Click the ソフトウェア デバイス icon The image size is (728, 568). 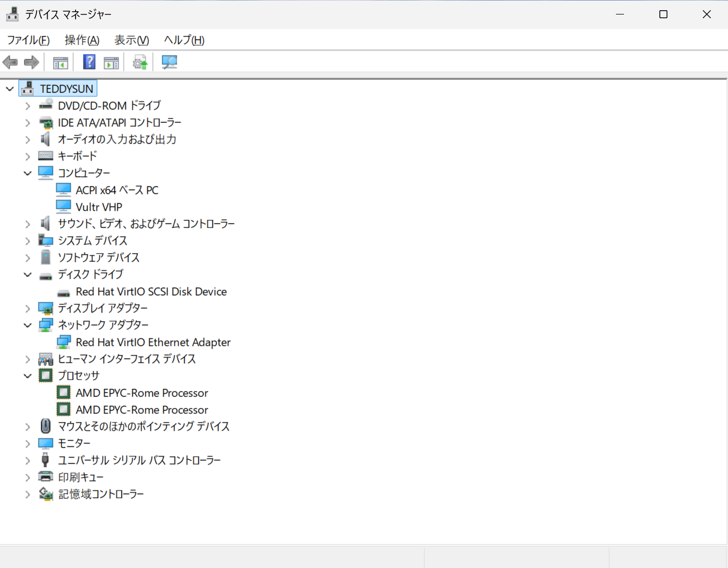tap(46, 257)
